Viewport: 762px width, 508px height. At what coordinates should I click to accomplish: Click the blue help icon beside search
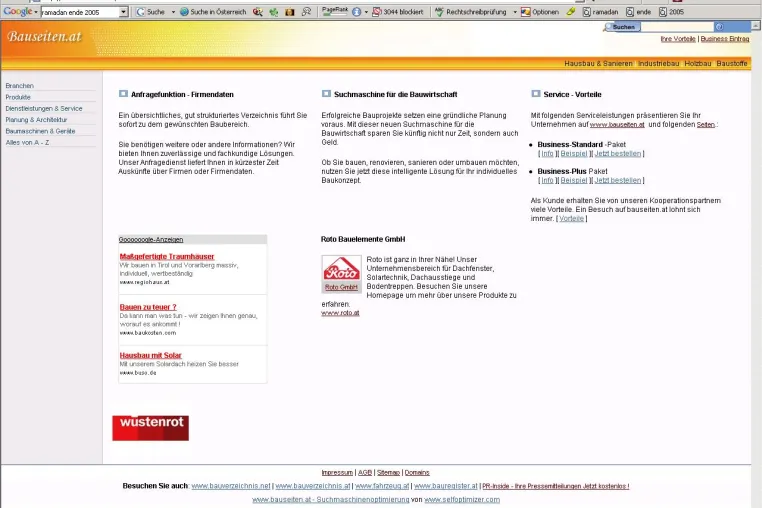720,27
